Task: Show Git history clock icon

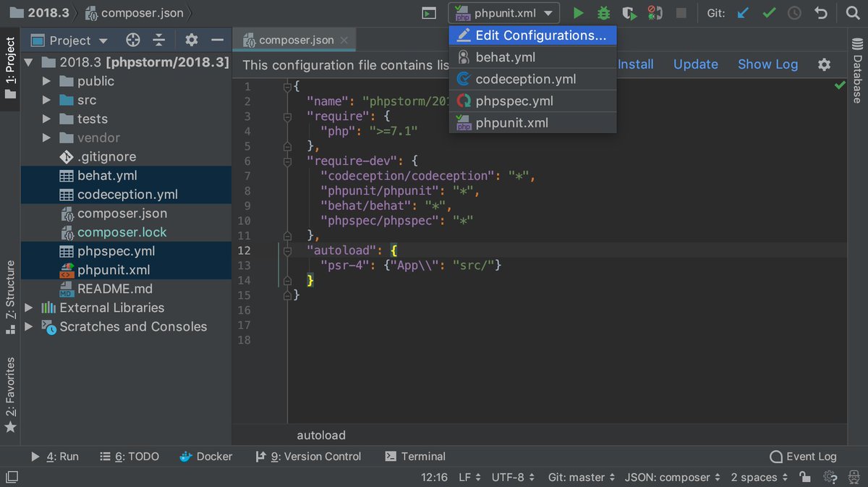Action: click(x=794, y=13)
